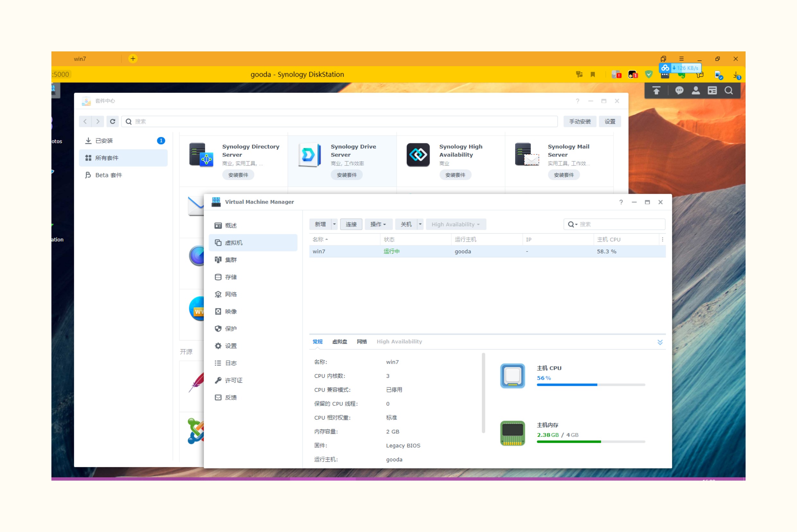Click the 手动安装 button
The image size is (797, 532).
coord(579,121)
